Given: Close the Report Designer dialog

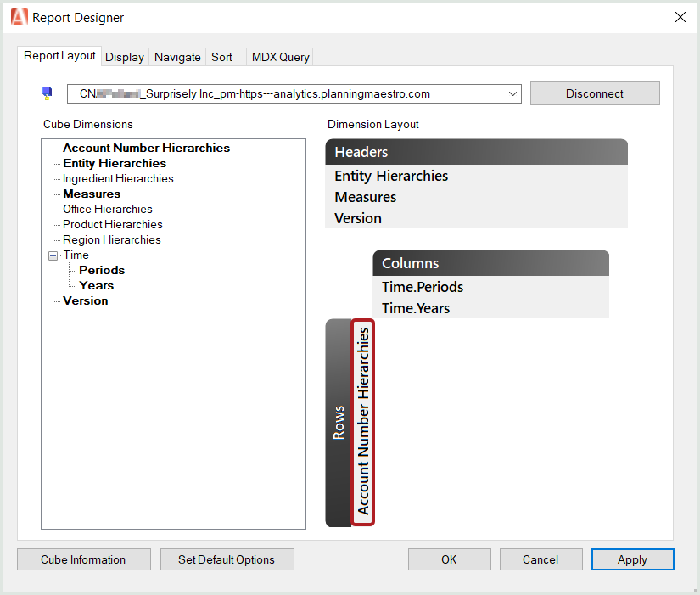Looking at the screenshot, I should pyautogui.click(x=680, y=18).
